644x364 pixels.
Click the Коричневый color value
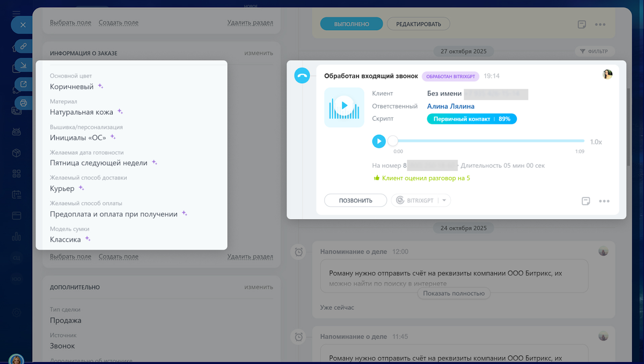coord(72,86)
